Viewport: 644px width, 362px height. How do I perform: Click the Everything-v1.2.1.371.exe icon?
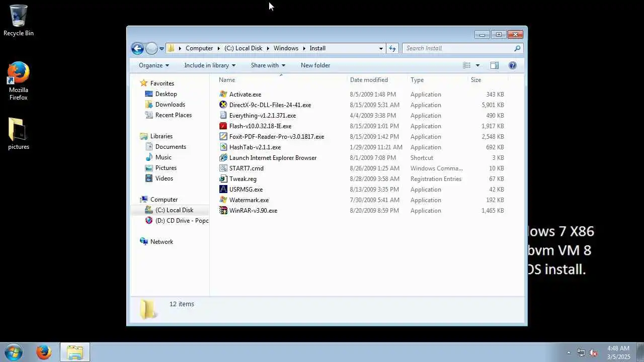(x=223, y=115)
